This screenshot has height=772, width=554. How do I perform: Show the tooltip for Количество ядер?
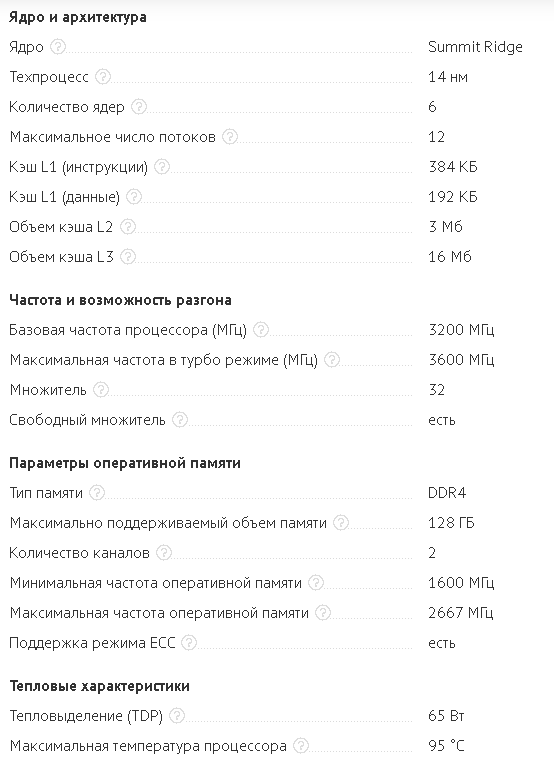[139, 106]
